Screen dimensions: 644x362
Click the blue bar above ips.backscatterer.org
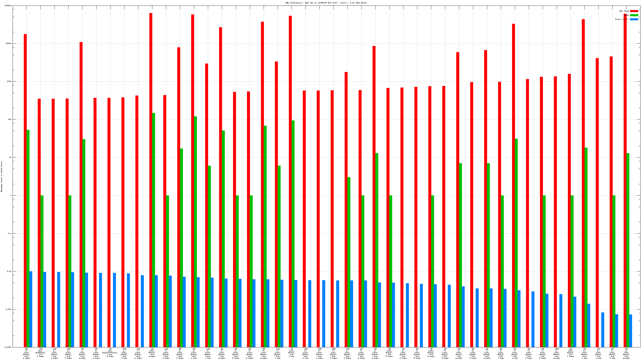(x=115, y=310)
